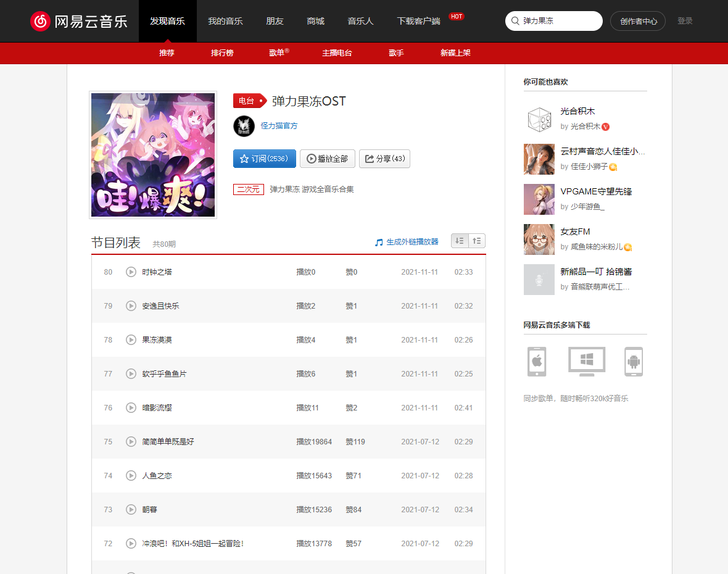Open the 下载客户端 tab

click(x=419, y=21)
